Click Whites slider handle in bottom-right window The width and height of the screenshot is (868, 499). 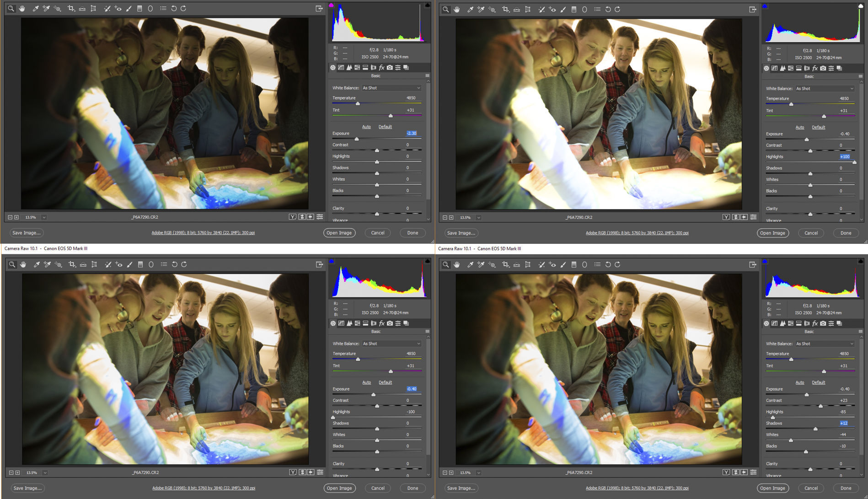point(791,440)
